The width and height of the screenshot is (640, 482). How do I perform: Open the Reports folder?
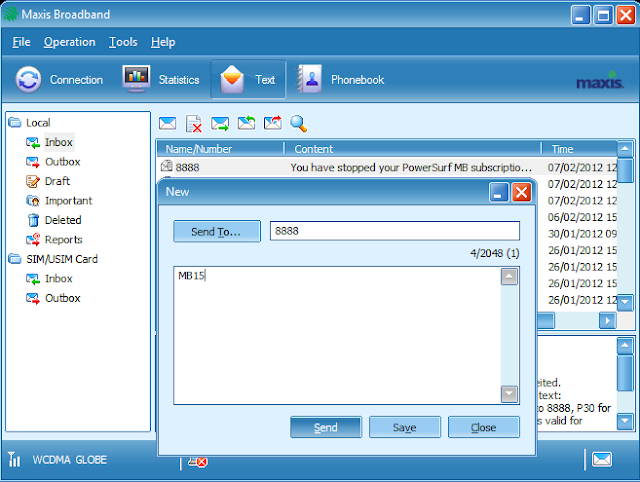click(x=63, y=240)
